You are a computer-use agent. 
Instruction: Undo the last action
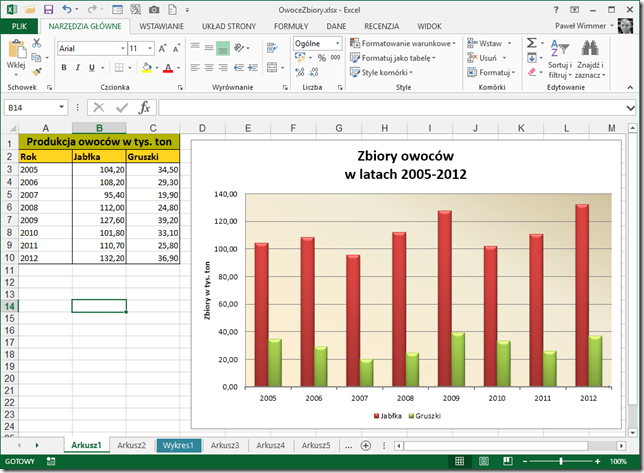(x=67, y=9)
